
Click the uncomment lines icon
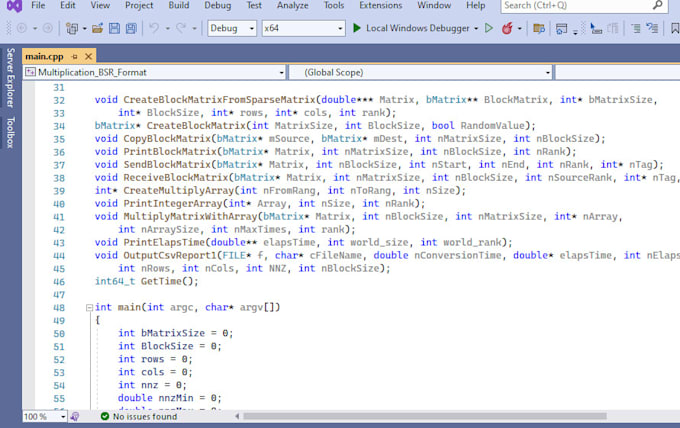[652, 29]
